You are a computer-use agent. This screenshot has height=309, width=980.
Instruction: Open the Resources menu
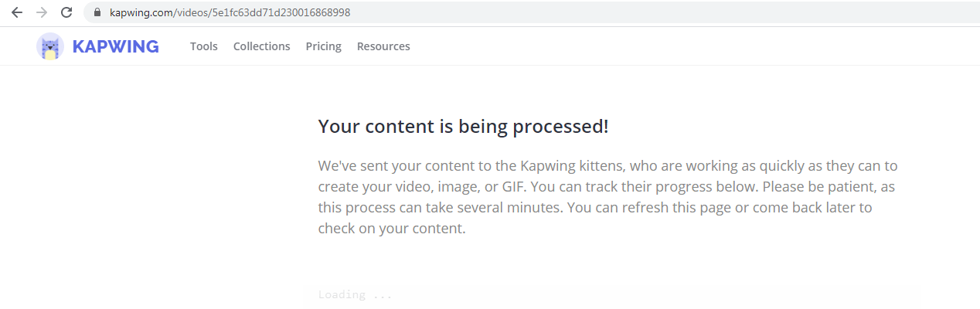pyautogui.click(x=383, y=46)
